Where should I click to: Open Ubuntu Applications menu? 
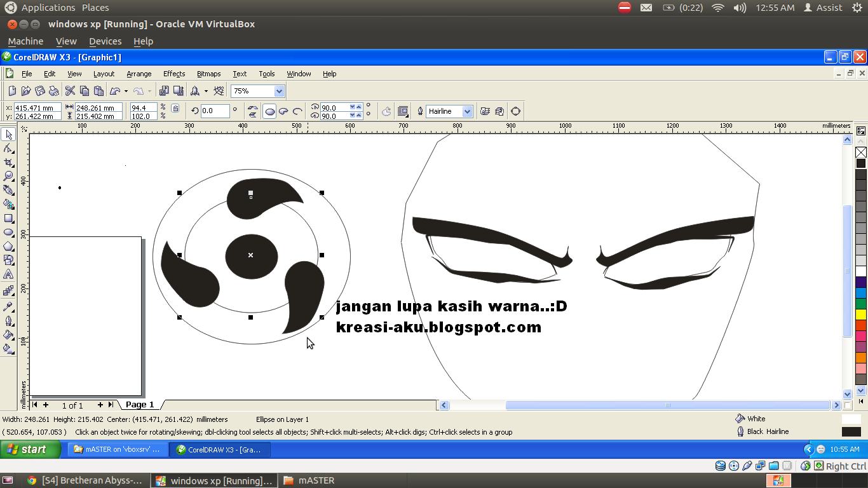coord(48,8)
